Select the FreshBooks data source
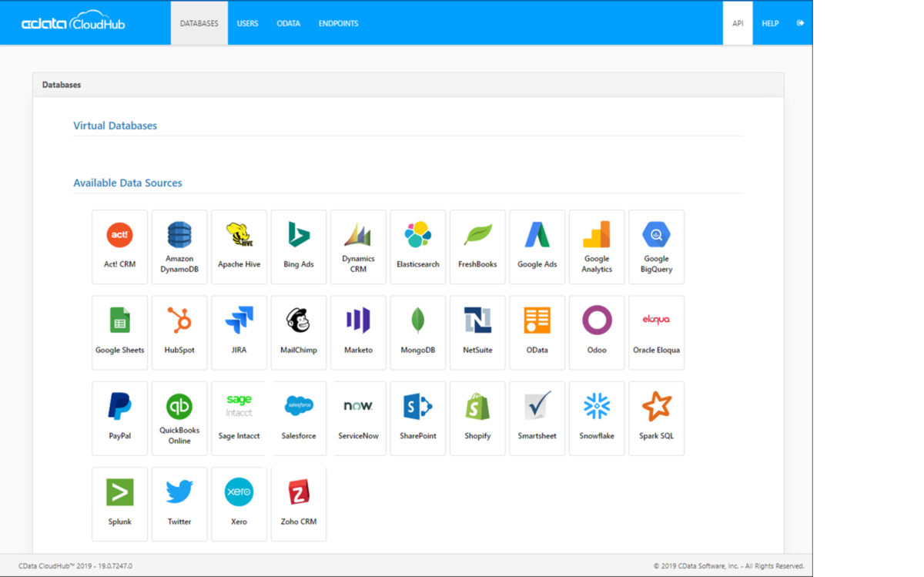 click(x=477, y=247)
